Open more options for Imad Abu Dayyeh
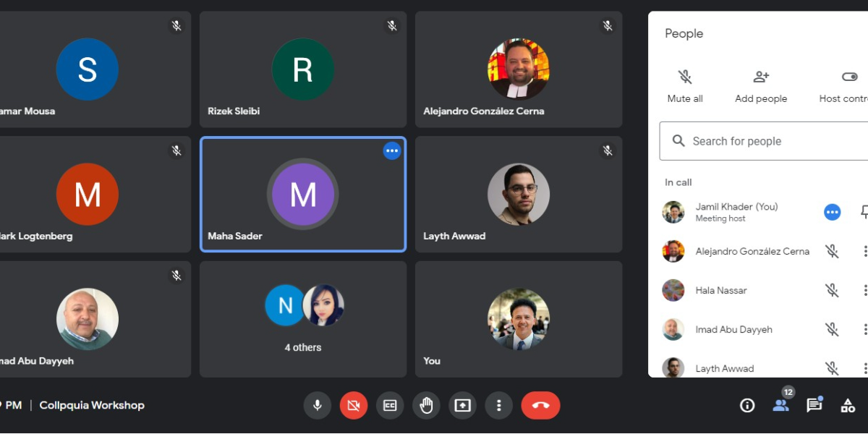This screenshot has height=434, width=868. pos(864,329)
